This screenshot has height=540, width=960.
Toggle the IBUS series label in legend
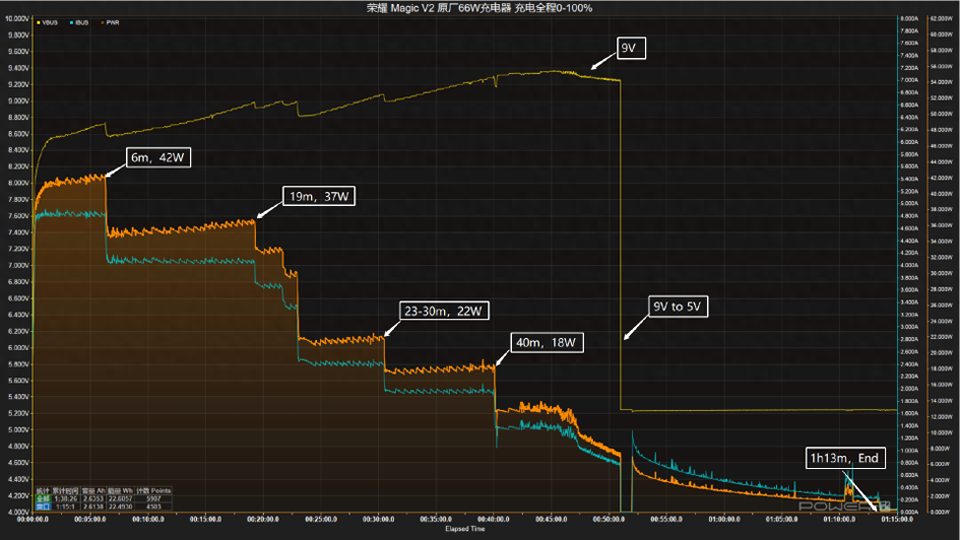(82, 23)
